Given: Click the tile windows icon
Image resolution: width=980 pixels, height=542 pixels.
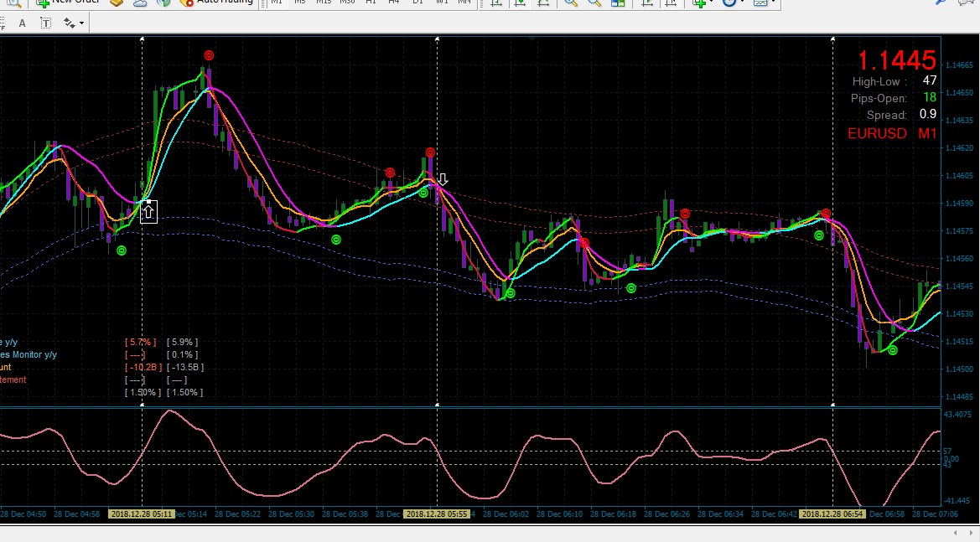Looking at the screenshot, I should 618,3.
